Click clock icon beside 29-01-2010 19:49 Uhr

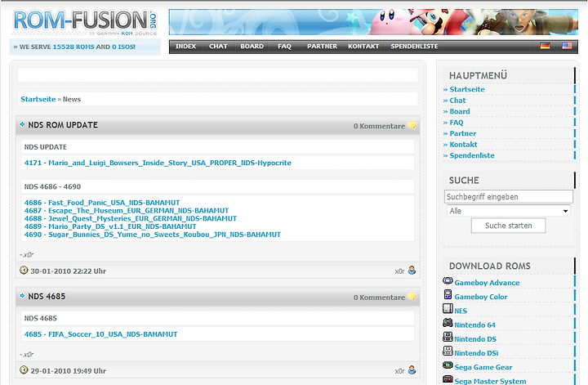pyautogui.click(x=24, y=370)
